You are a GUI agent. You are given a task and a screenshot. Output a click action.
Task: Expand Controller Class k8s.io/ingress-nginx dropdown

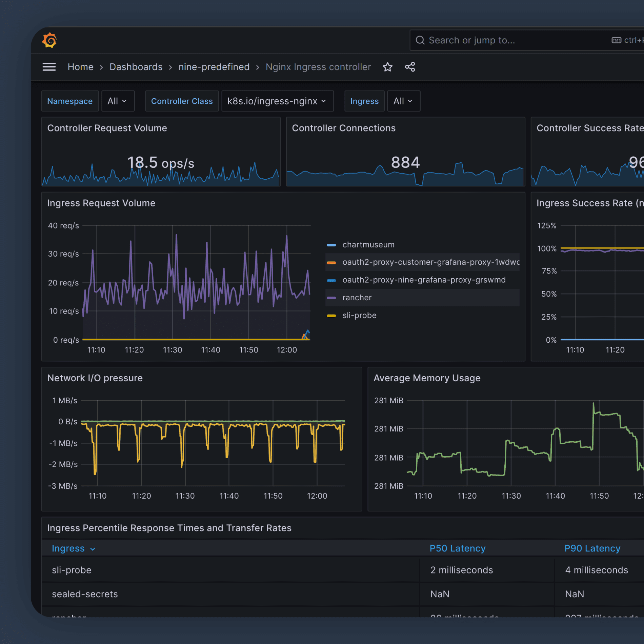click(277, 101)
